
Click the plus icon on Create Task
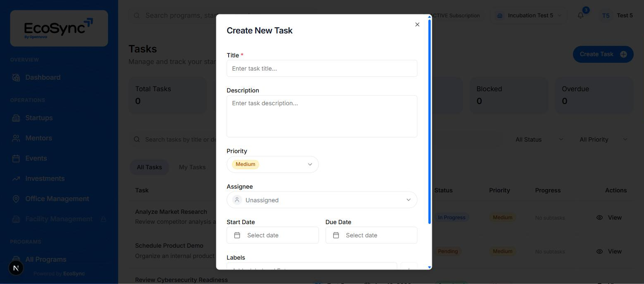(623, 54)
